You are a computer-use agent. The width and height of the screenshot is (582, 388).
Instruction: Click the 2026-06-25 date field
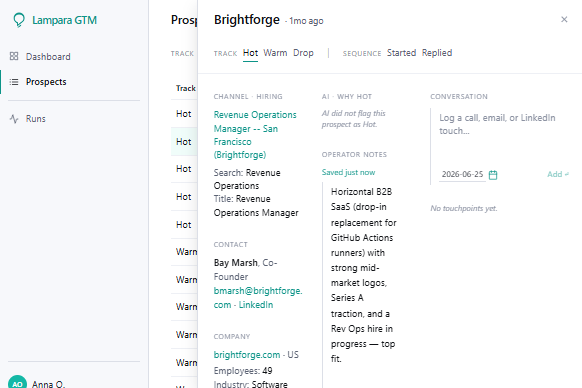462,174
